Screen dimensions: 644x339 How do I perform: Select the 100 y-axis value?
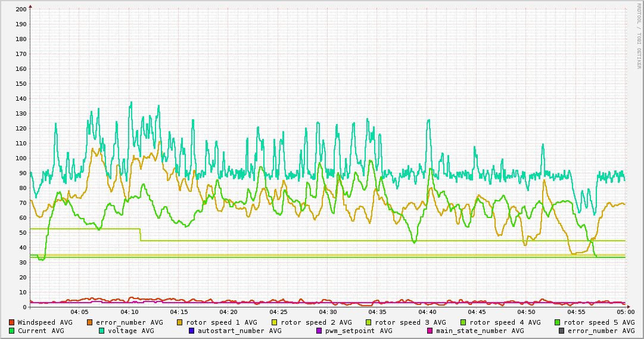(21, 158)
